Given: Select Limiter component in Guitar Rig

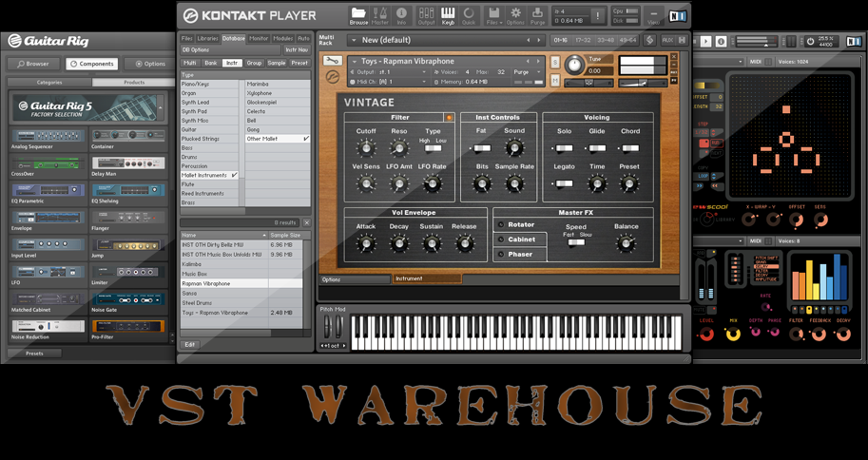Looking at the screenshot, I should click(x=128, y=274).
